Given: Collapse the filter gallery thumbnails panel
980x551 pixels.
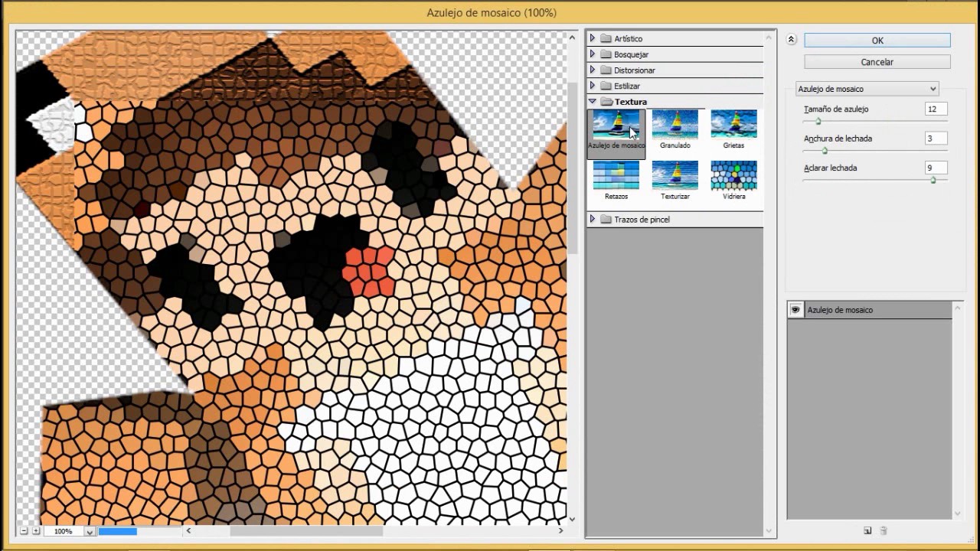Looking at the screenshot, I should [792, 40].
